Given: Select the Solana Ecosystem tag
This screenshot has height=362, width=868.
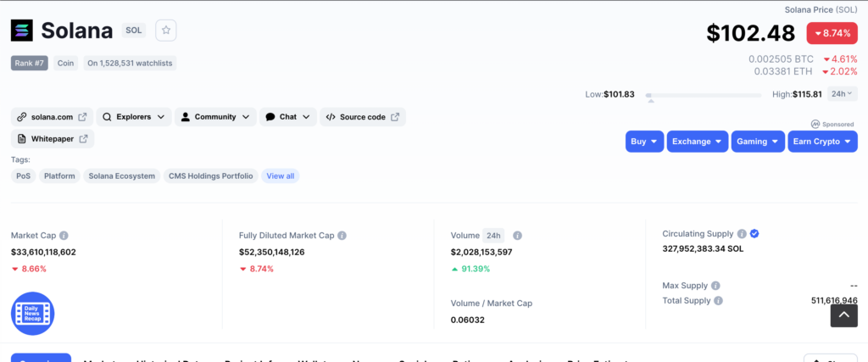Looking at the screenshot, I should click(x=123, y=176).
